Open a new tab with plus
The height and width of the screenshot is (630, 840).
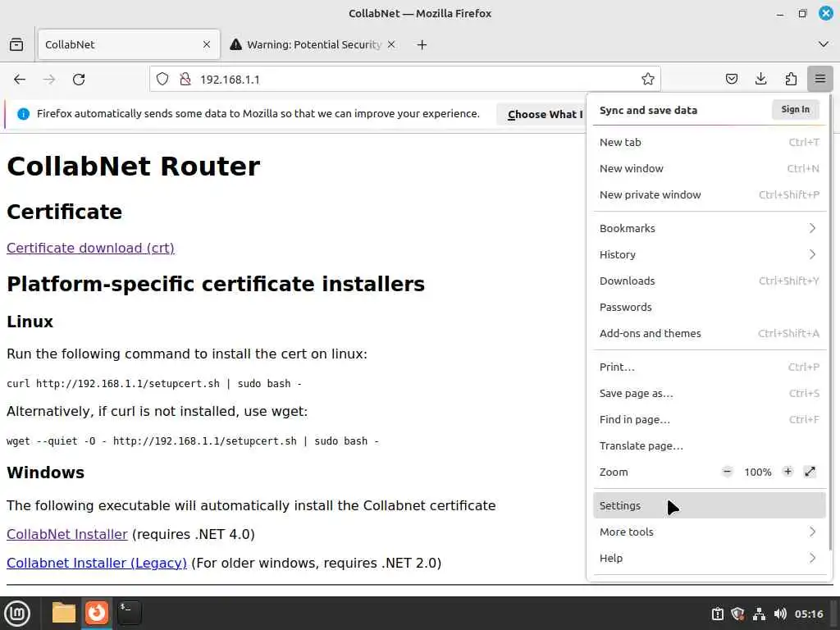tap(422, 44)
